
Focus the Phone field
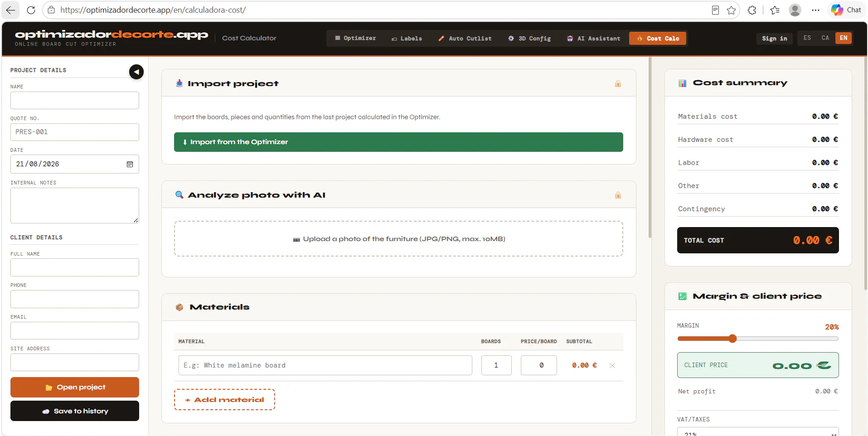75,299
